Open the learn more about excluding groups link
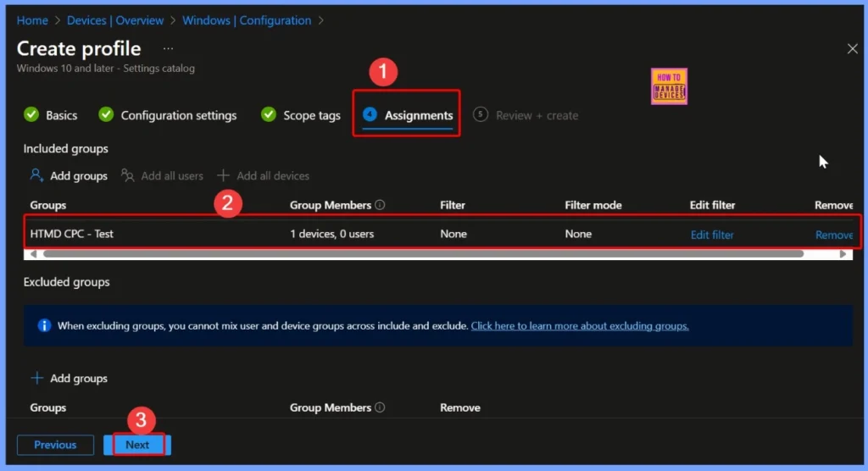Screen dimensions: 868x471 pyautogui.click(x=580, y=325)
